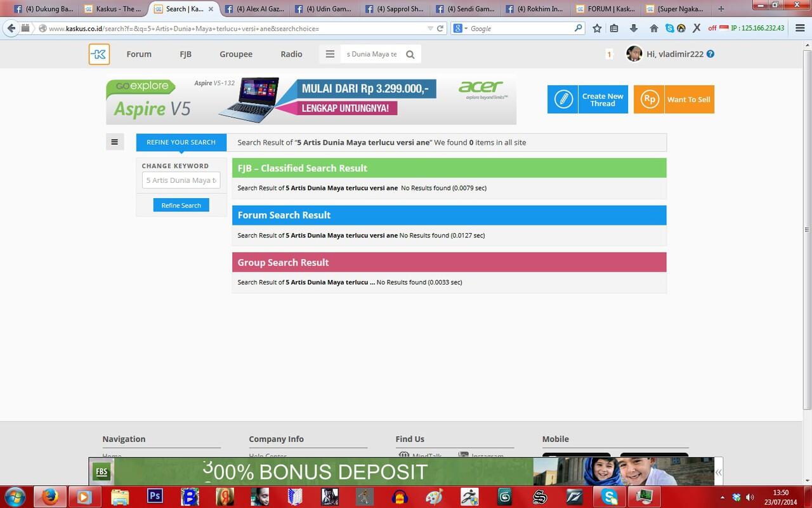The width and height of the screenshot is (812, 508).
Task: Open the FJB menu item
Action: click(185, 54)
